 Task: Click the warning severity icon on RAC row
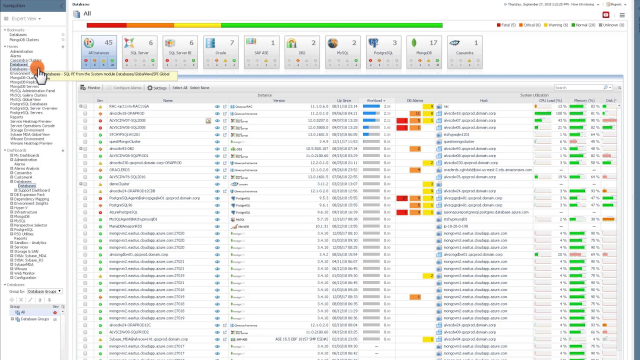coord(100,107)
